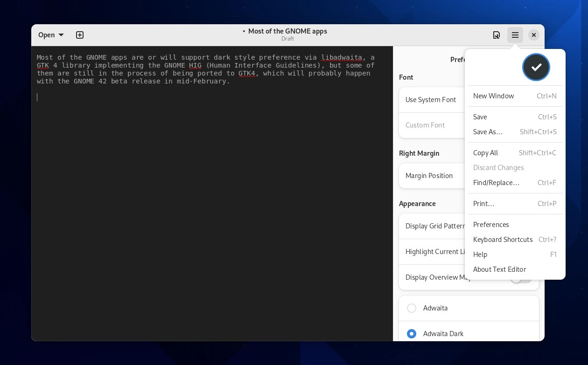Click Use System Font row
The height and width of the screenshot is (365, 588).
432,100
